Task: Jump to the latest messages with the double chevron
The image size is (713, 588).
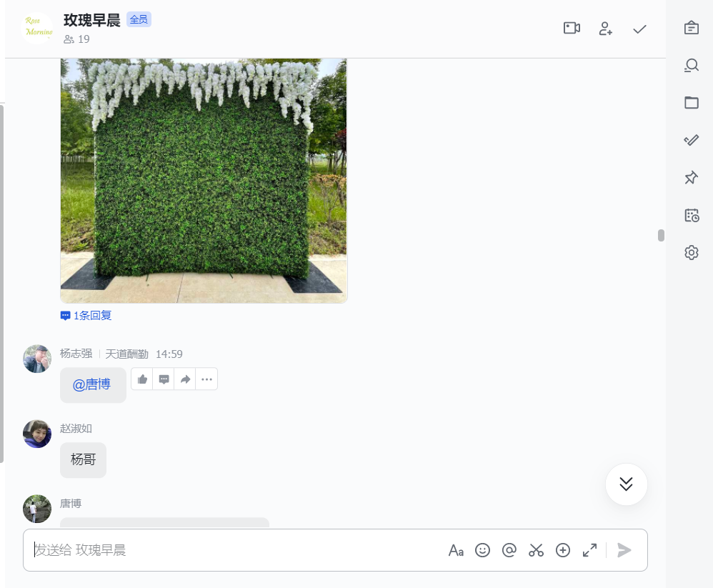Action: tap(626, 484)
